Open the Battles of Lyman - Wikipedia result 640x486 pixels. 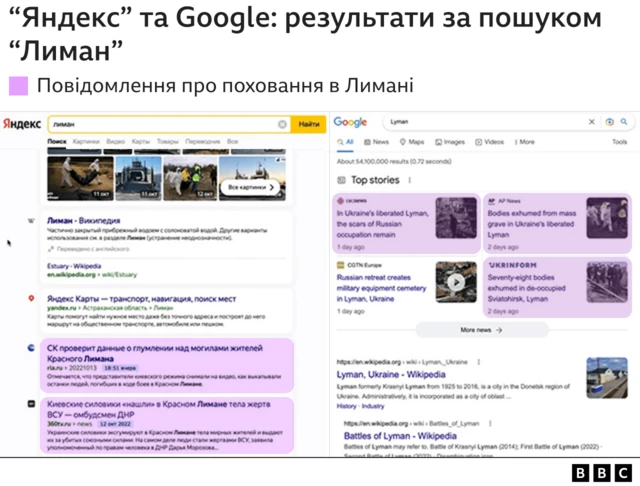[x=400, y=436]
